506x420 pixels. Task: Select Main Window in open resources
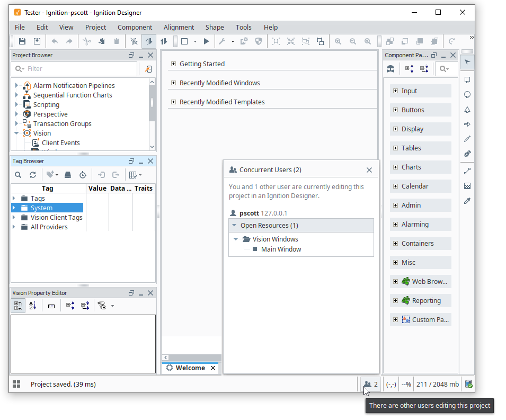(x=281, y=249)
